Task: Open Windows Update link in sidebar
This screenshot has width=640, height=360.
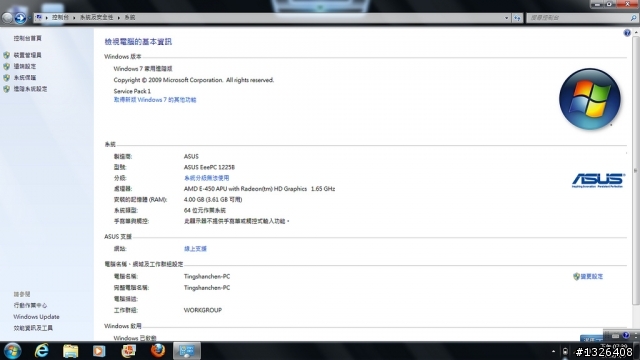Action: pos(36,317)
